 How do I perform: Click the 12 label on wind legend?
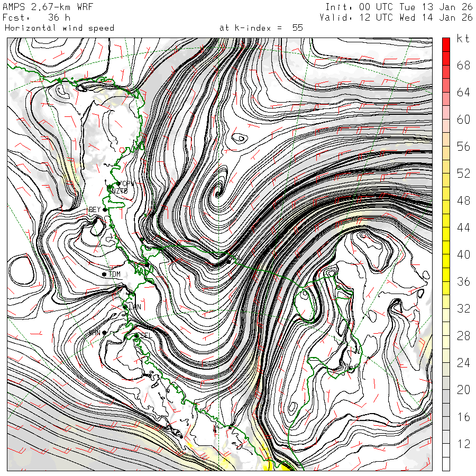pyautogui.click(x=463, y=444)
